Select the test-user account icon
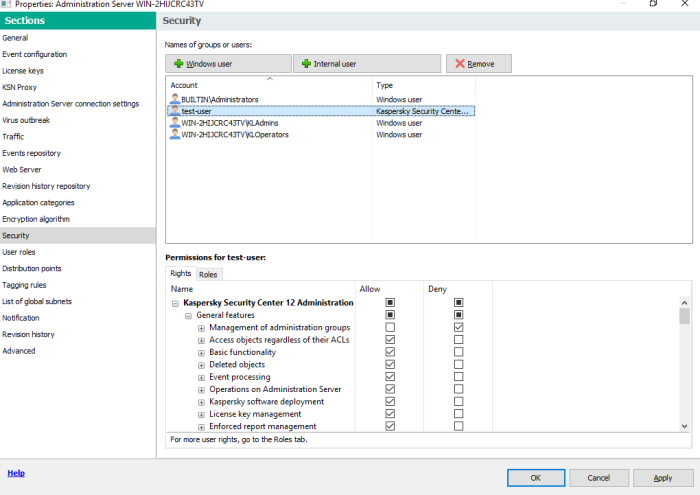 174,112
